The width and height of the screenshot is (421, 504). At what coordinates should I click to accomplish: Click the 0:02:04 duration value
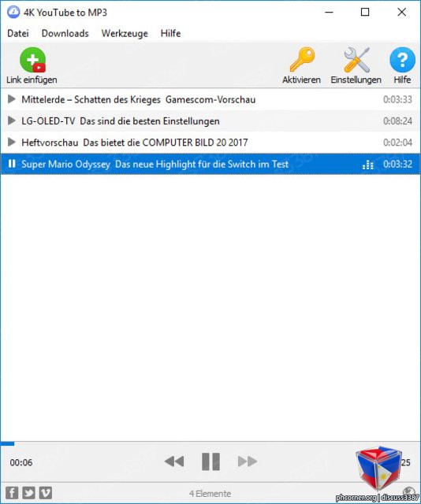tap(397, 143)
